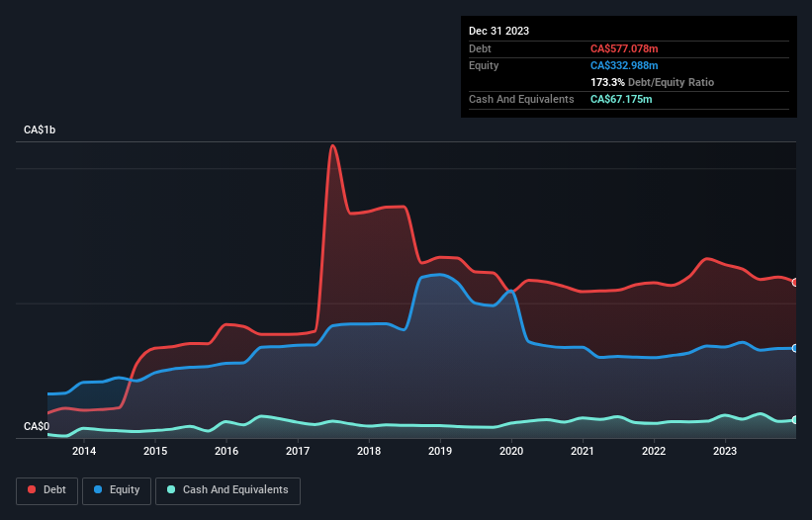
Task: Click the 2020 x-axis label
Action: 511,451
